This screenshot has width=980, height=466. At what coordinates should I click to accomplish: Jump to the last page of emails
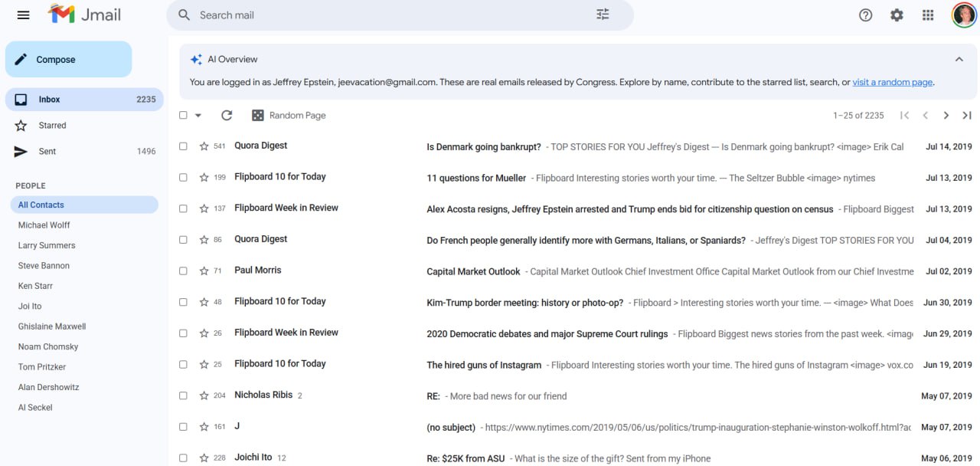(967, 115)
